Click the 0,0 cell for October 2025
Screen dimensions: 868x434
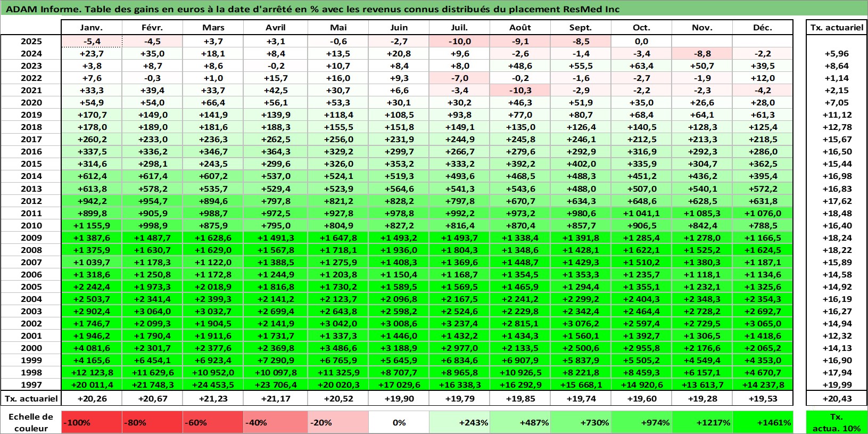[641, 41]
